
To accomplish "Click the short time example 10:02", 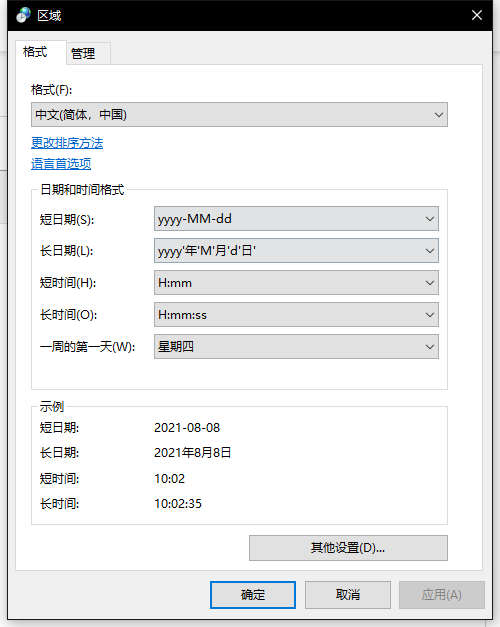I will click(x=170, y=479).
